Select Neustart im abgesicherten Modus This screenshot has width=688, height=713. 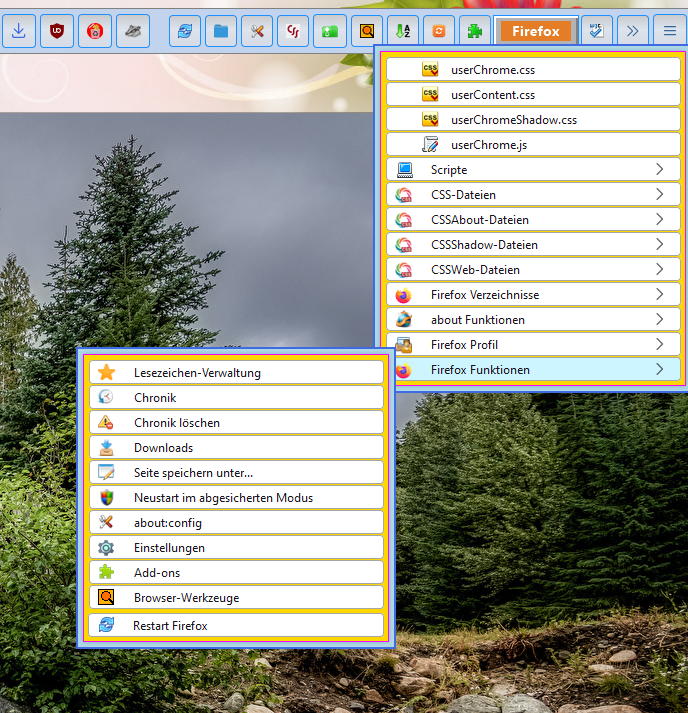pos(236,497)
